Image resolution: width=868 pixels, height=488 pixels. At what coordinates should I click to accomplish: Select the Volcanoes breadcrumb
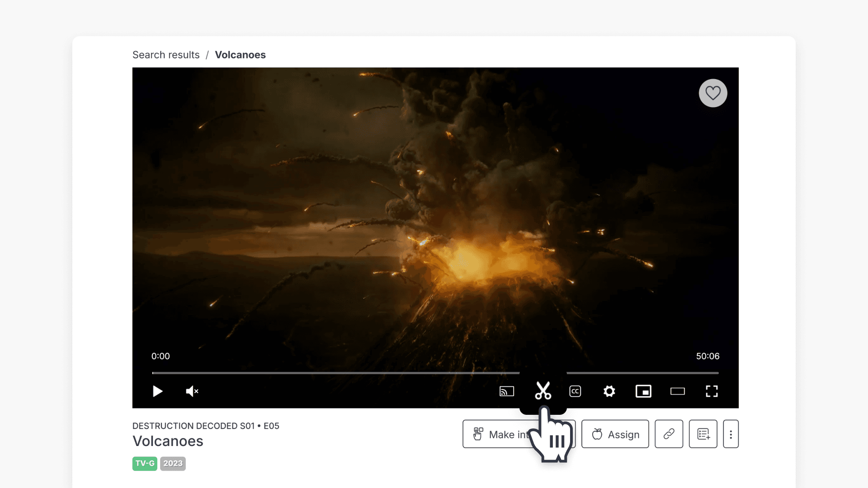240,55
